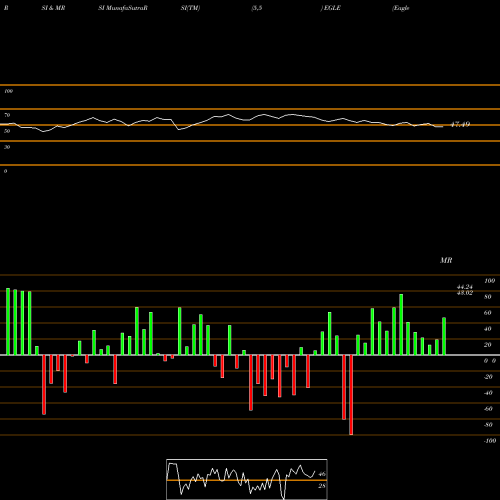Click the 30 level label on RSI panel

pos(7,147)
